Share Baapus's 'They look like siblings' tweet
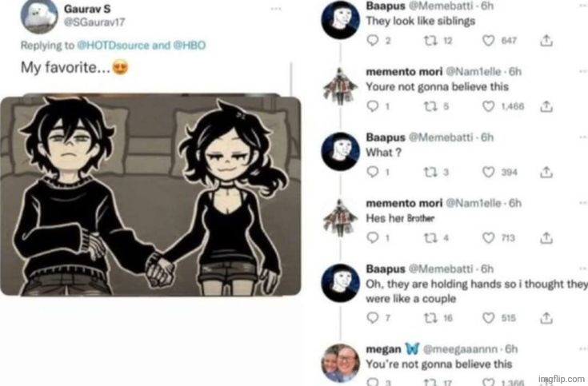This screenshot has height=386, width=588. pos(546,41)
